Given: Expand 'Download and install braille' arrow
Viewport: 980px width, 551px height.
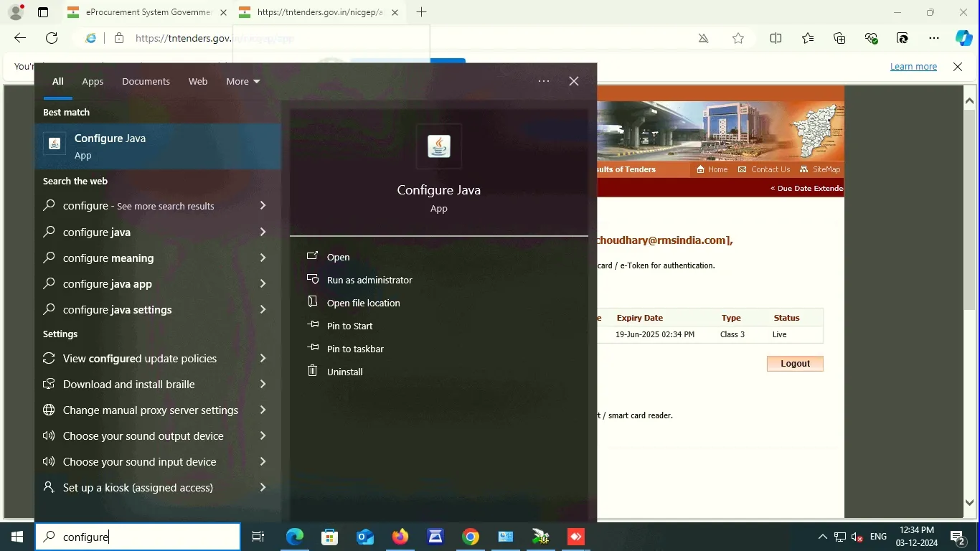Looking at the screenshot, I should pos(263,384).
